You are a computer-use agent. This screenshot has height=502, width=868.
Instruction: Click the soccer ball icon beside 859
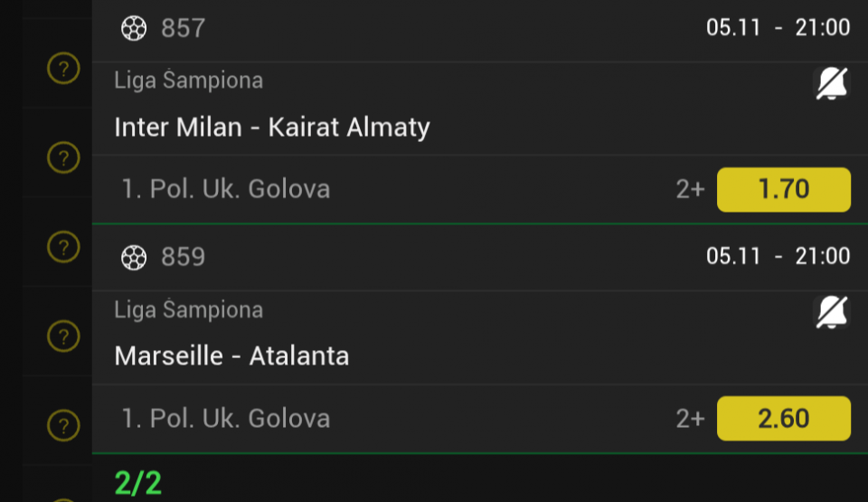coord(134,258)
